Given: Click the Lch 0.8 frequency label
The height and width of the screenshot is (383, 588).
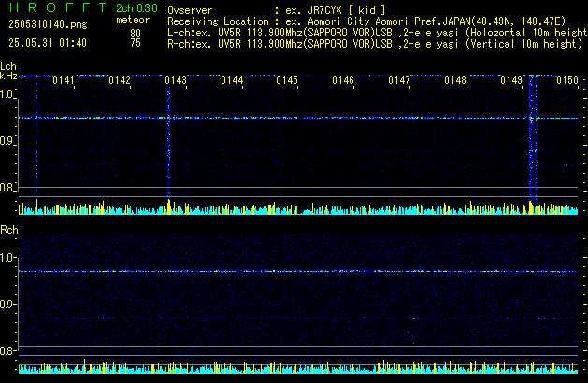Looking at the screenshot, I should pyautogui.click(x=7, y=188).
